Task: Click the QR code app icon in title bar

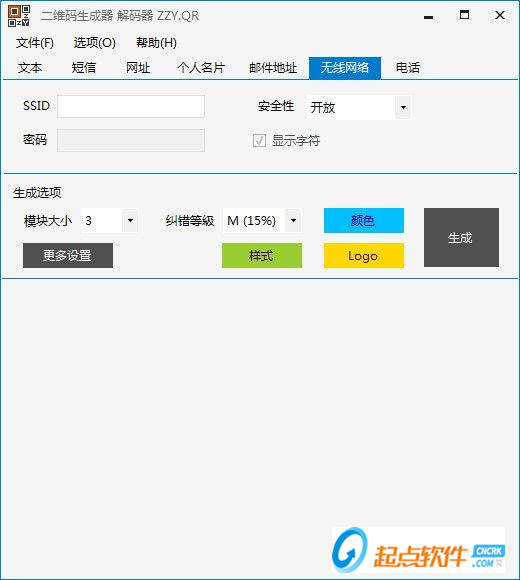Action: click(x=18, y=16)
